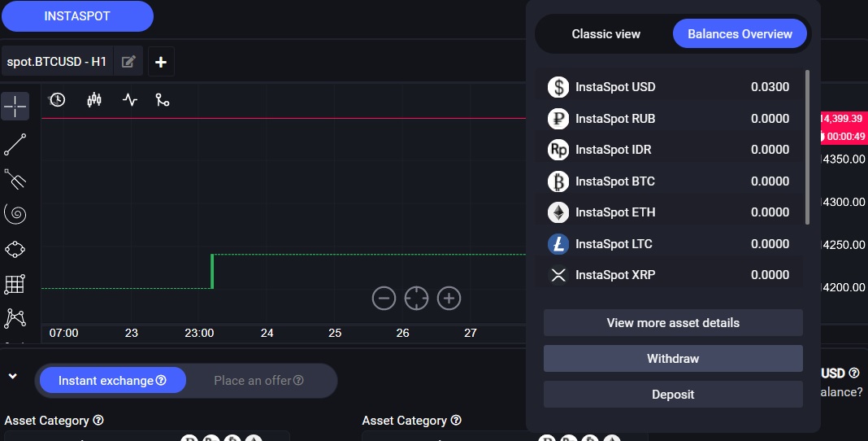This screenshot has height=441, width=868.
Task: Reset chart view with target icon
Action: pos(416,298)
